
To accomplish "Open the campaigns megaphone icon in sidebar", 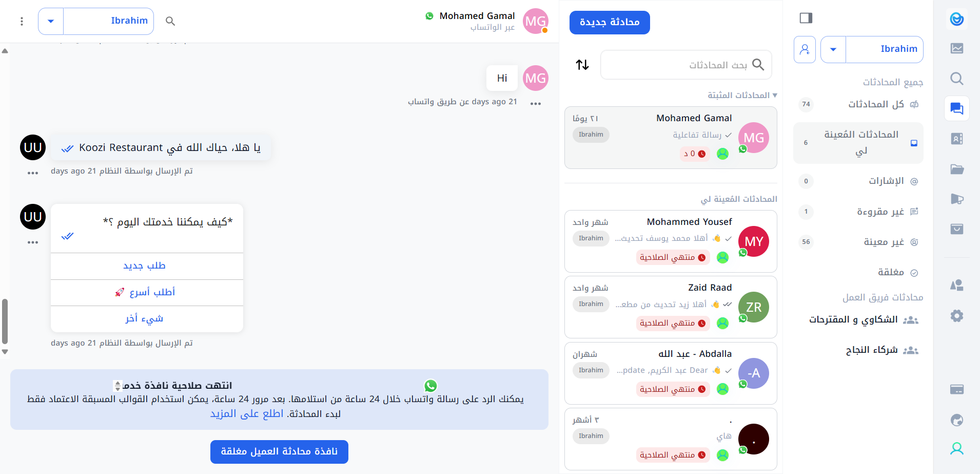I will coord(956,199).
